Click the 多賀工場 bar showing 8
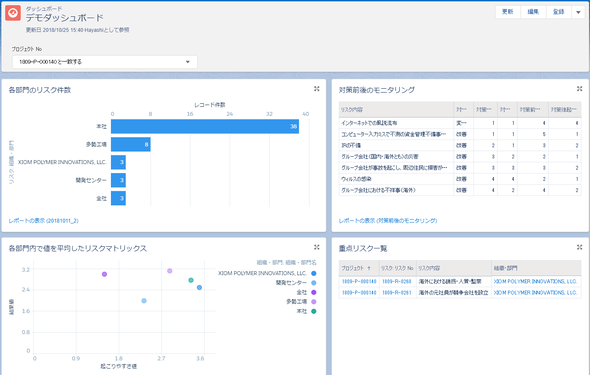 point(131,144)
